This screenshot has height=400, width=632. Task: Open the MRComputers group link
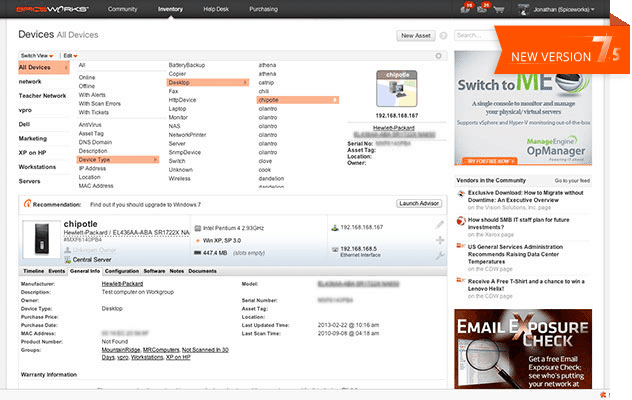coord(161,350)
